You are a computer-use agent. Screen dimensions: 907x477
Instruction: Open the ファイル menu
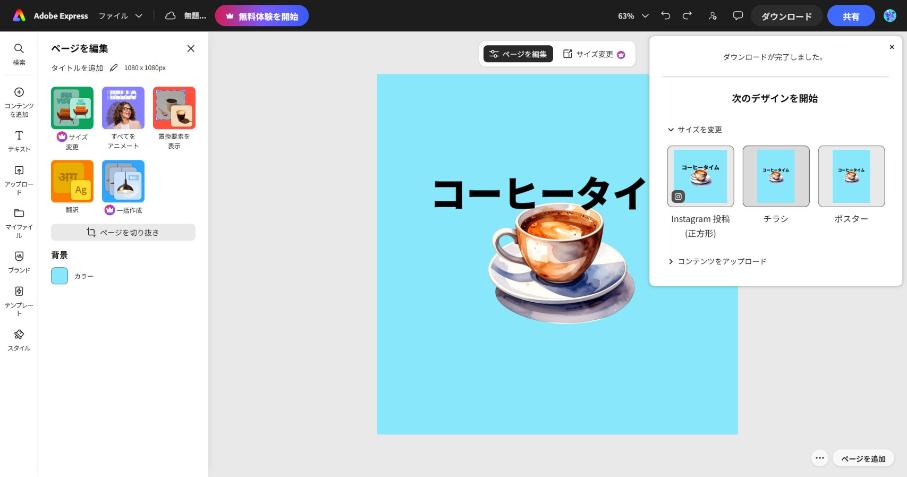click(120, 16)
